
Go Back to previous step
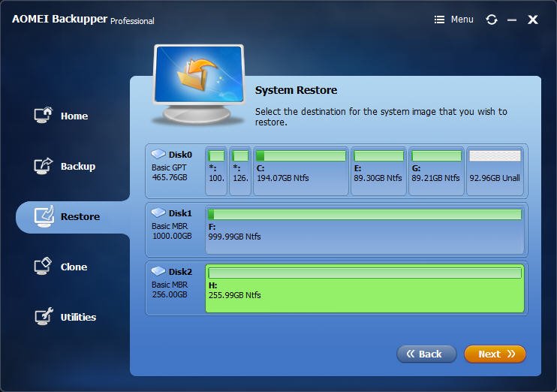coord(426,354)
